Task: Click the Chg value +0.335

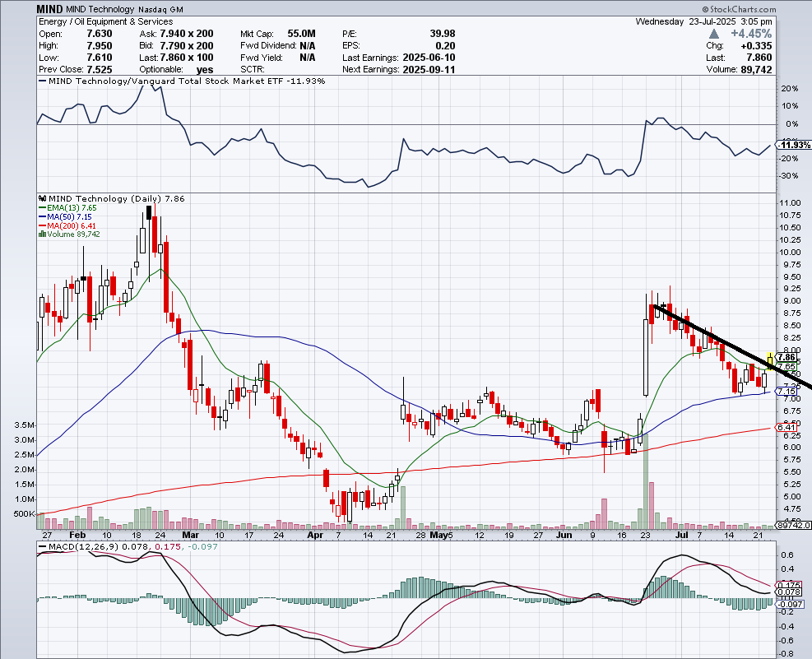Action: tap(757, 45)
